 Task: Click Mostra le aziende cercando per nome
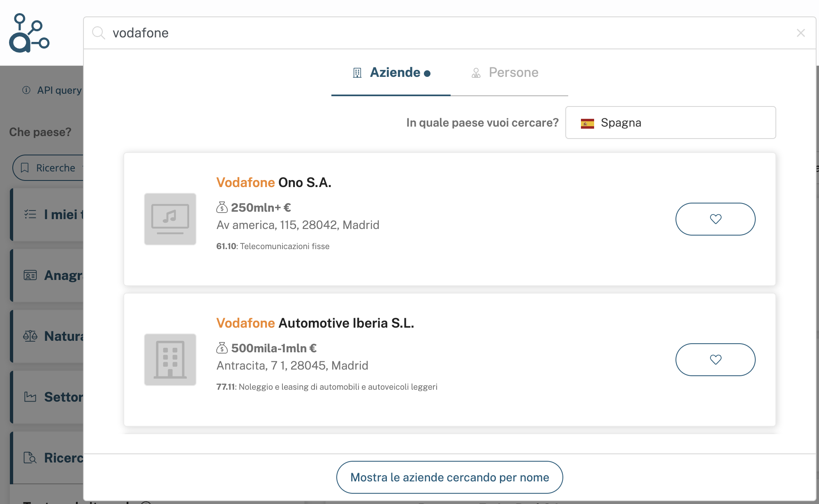coord(449,477)
